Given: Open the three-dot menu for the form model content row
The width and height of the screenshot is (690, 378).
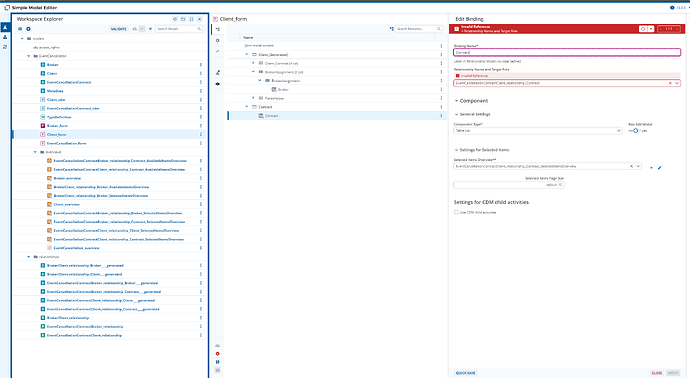Looking at the screenshot, I should (x=441, y=46).
